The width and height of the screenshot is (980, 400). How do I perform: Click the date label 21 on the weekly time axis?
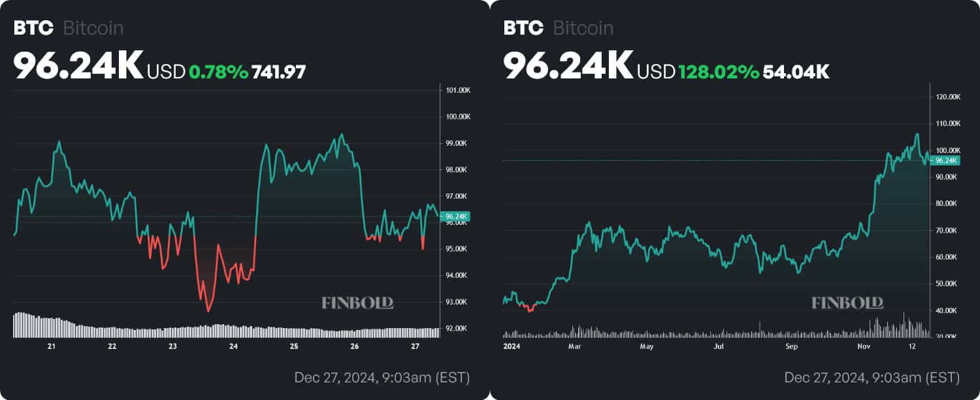pos(52,346)
